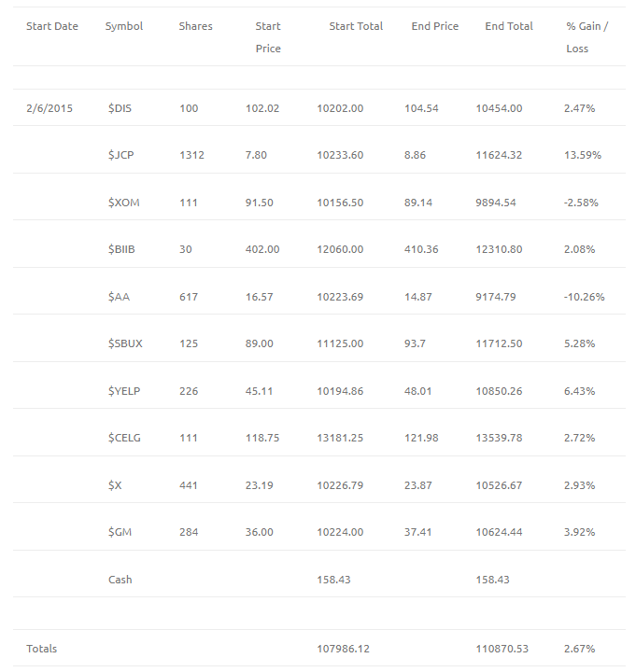This screenshot has height=672, width=636.
Task: Click the $AA symbol cell
Action: coord(119,297)
